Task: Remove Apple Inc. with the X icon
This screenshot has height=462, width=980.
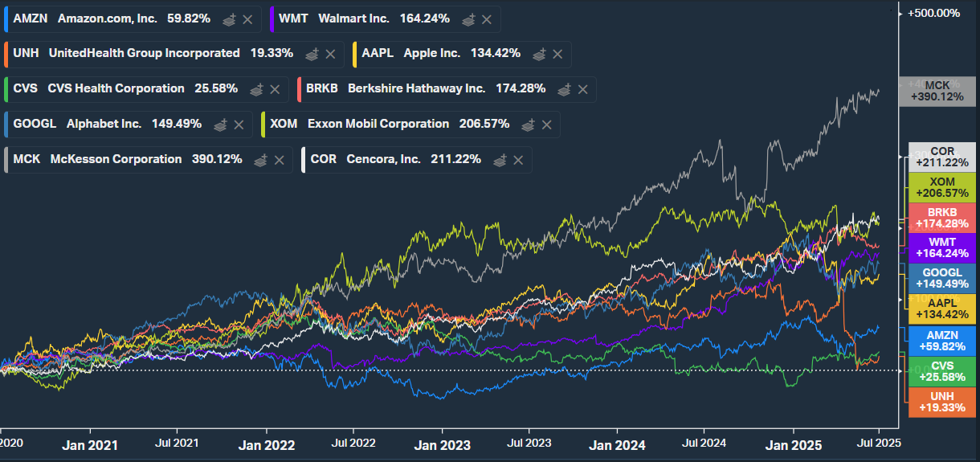Action: click(x=558, y=54)
